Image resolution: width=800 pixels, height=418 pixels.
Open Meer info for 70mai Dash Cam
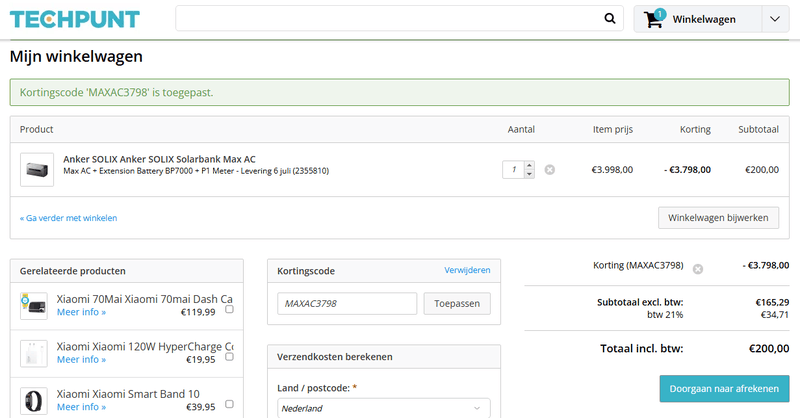pyautogui.click(x=81, y=312)
